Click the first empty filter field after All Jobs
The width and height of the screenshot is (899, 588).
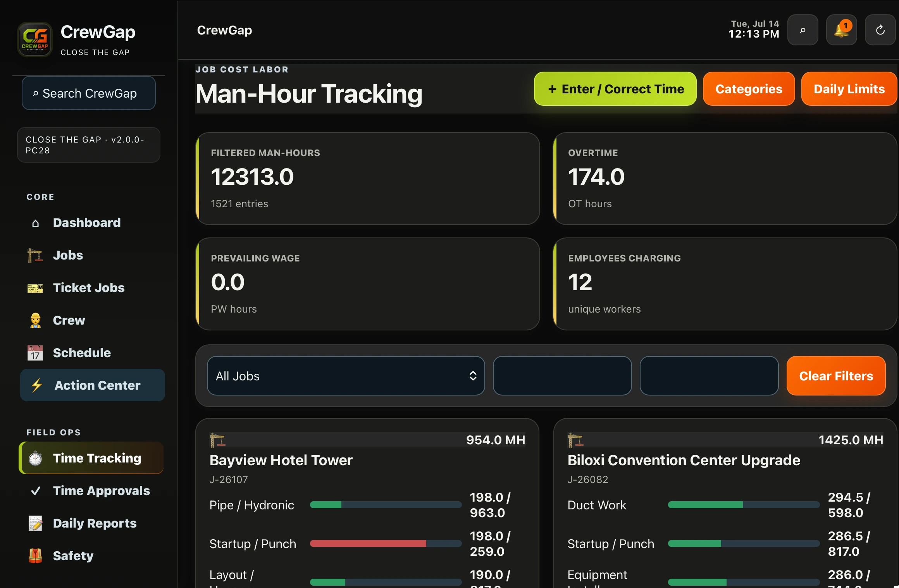pyautogui.click(x=562, y=376)
